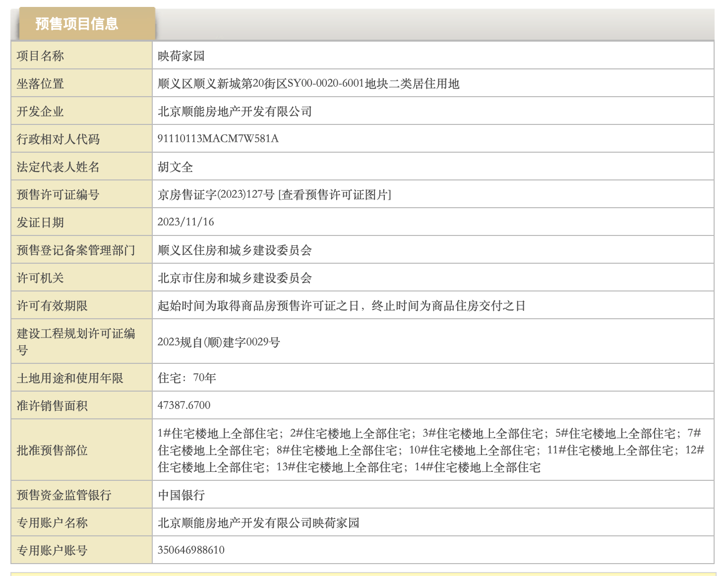Click label 预售资金监管银行
The image size is (728, 576).
(64, 495)
